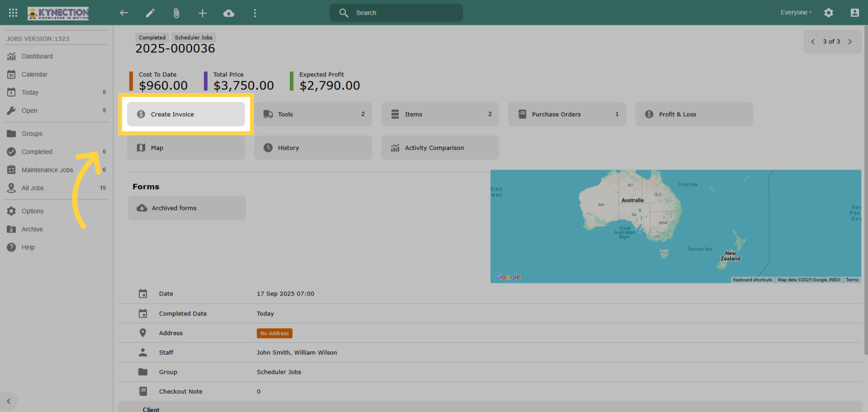
Task: Open the Items button
Action: pyautogui.click(x=440, y=114)
